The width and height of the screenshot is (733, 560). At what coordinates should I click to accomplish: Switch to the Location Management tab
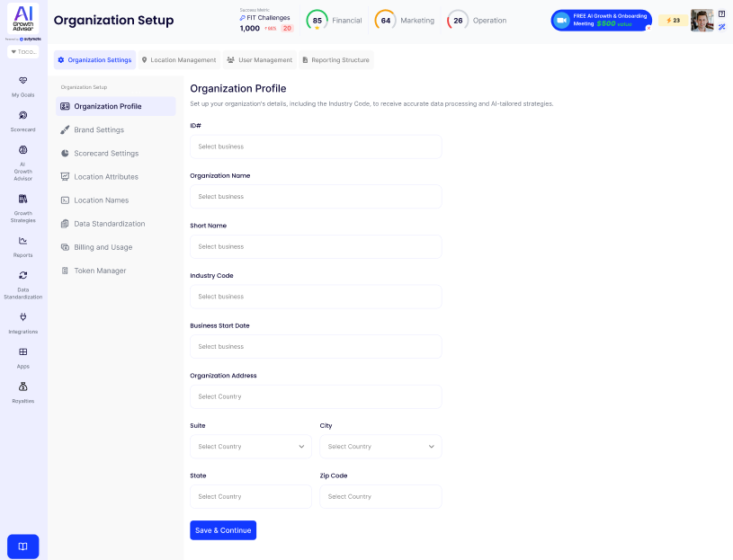point(179,60)
